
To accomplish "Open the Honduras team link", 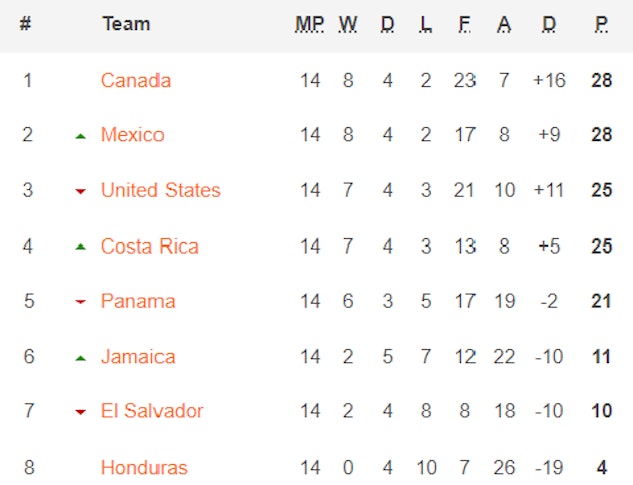I will 144,467.
